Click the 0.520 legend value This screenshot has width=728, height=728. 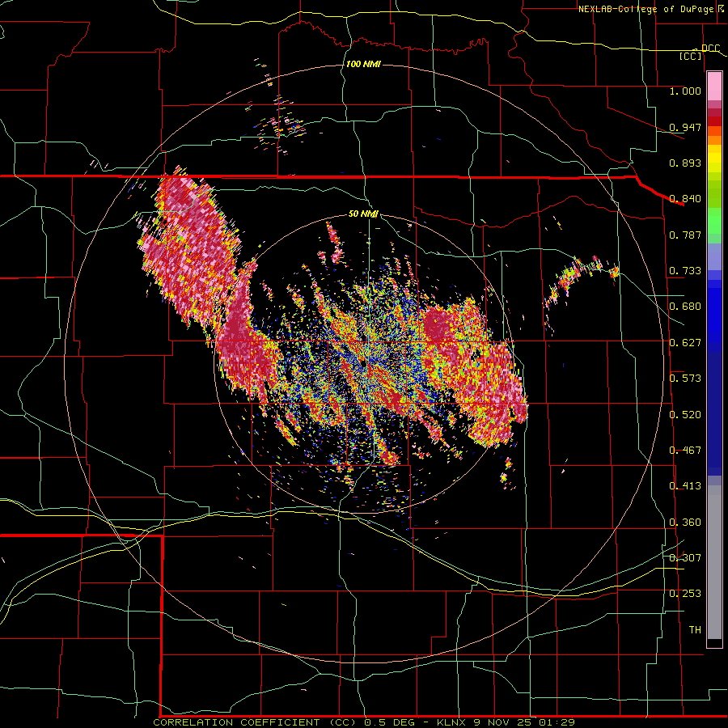(x=685, y=415)
